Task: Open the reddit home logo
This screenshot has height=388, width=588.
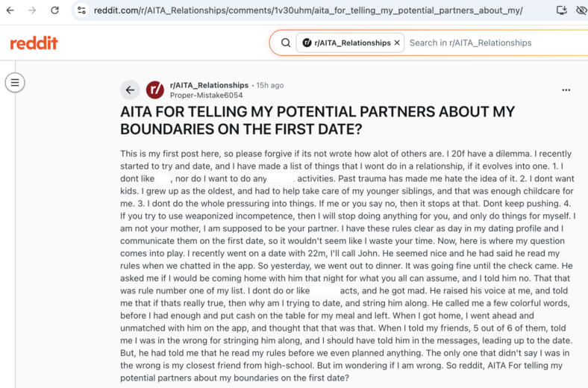Action: click(34, 43)
